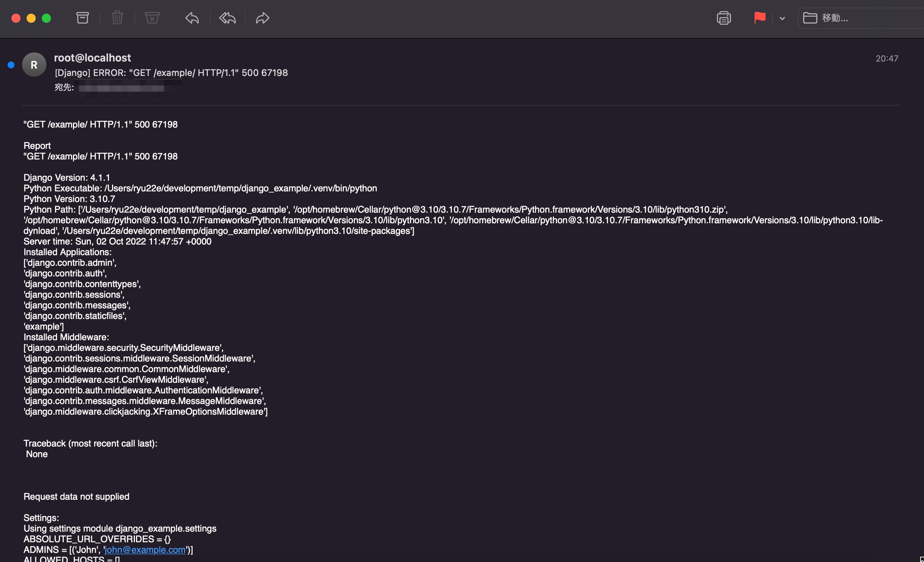The height and width of the screenshot is (562, 924).
Task: Click 'Installed Applications:' heading
Action: coord(68,252)
